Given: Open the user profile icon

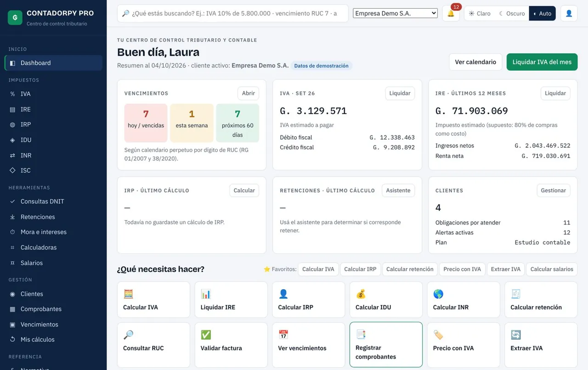Looking at the screenshot, I should (569, 13).
